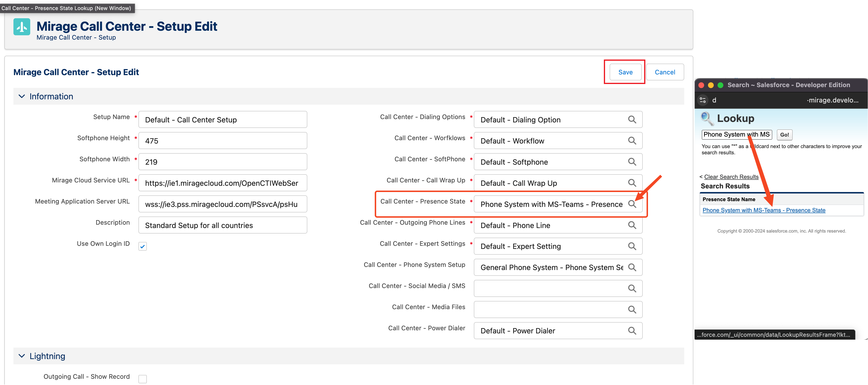Click Lookup window search text box
The image size is (868, 385).
coord(737,134)
